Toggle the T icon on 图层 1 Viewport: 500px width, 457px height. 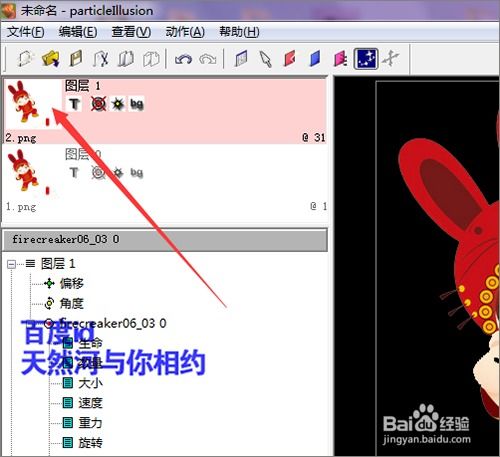coord(74,104)
